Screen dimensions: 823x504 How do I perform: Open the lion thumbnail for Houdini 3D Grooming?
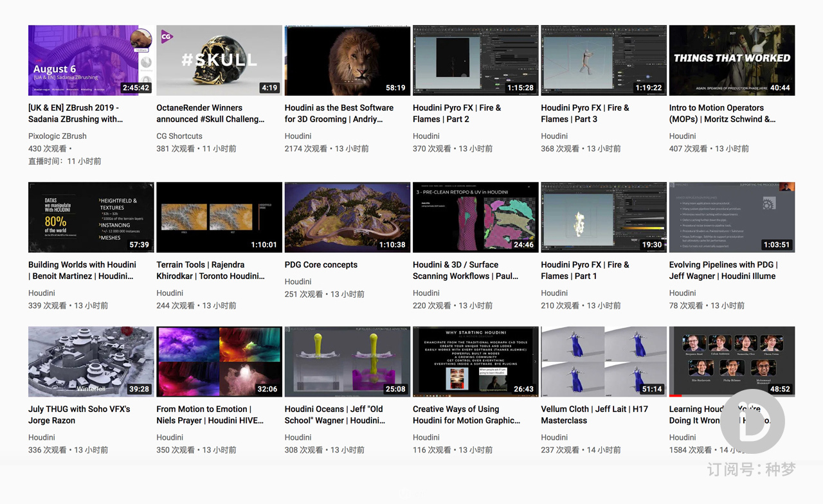point(347,60)
